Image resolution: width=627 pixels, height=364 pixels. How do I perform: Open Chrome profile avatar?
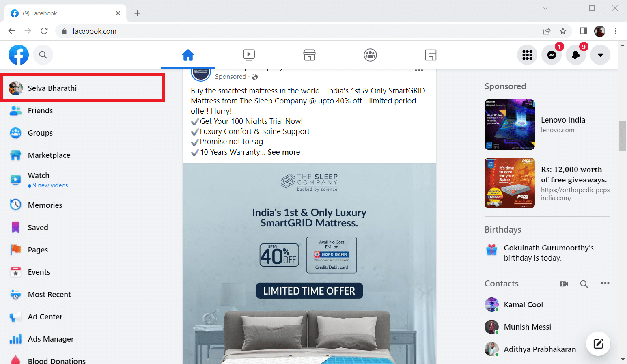(x=600, y=31)
